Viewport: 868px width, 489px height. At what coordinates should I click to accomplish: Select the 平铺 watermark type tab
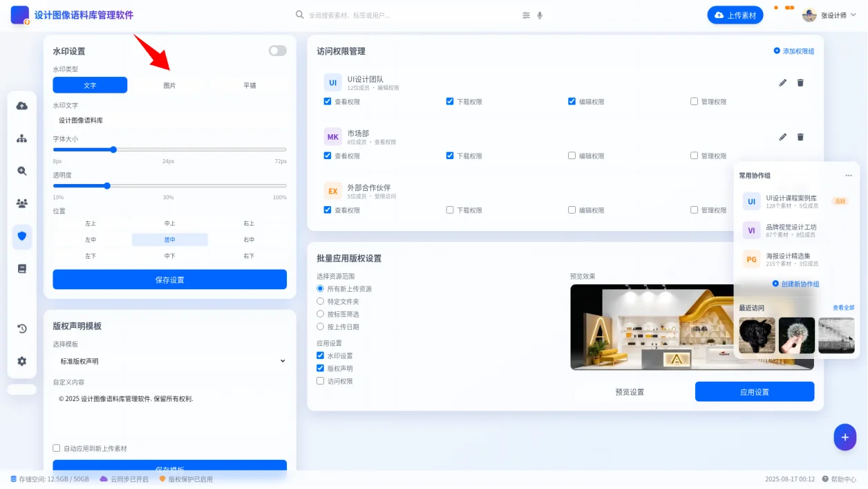click(249, 85)
